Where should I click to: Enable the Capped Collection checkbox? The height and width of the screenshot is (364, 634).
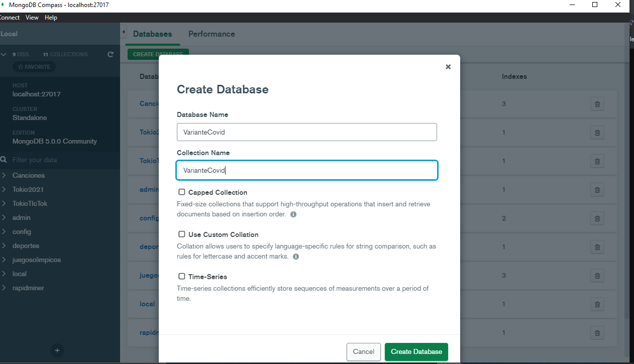point(182,192)
